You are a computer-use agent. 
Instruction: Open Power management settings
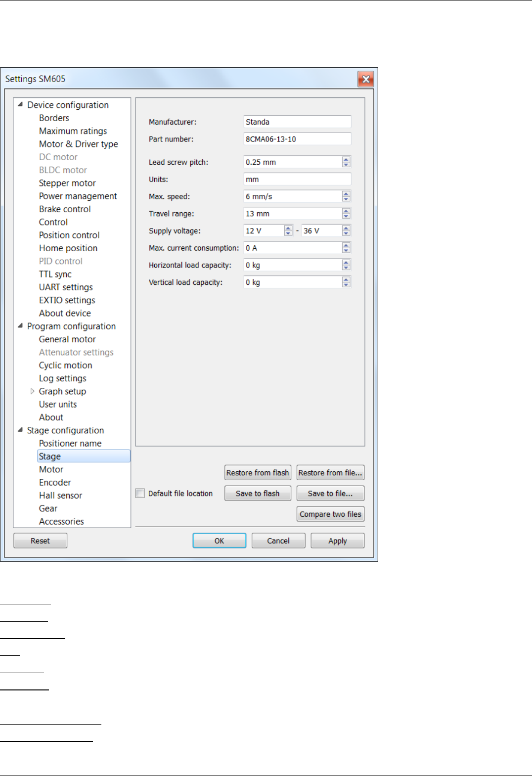tap(78, 196)
